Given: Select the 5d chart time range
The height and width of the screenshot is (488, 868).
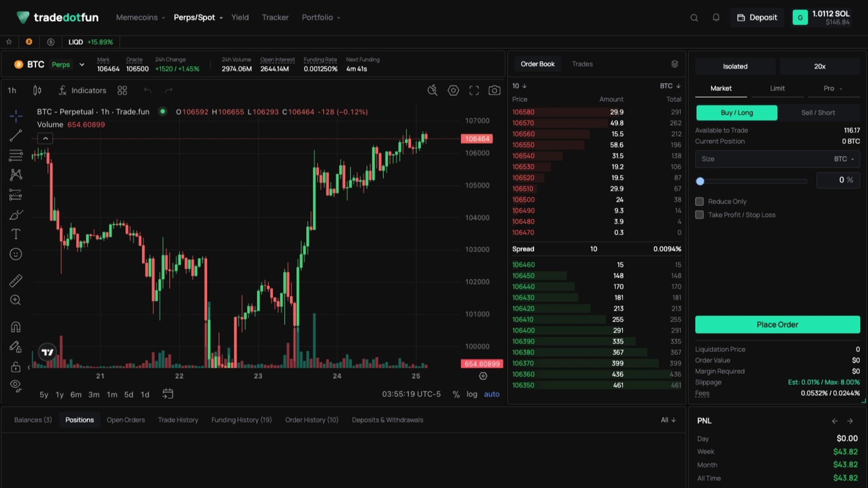Looking at the screenshot, I should (x=129, y=394).
